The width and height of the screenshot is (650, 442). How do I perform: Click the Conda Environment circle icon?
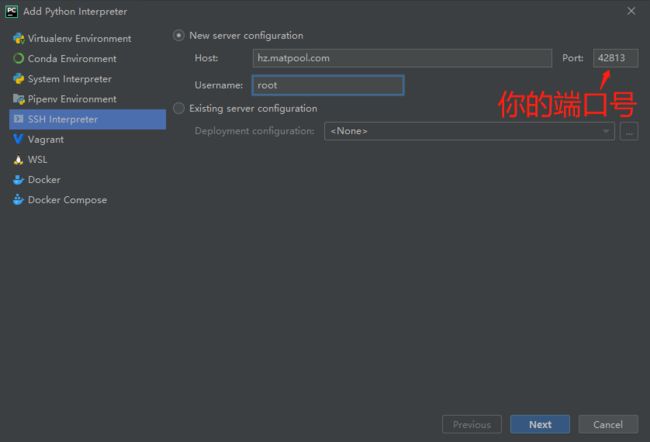pyautogui.click(x=19, y=58)
